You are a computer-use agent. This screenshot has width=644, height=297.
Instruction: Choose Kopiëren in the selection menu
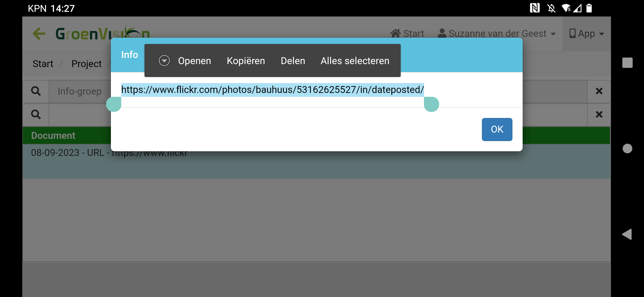tap(246, 61)
